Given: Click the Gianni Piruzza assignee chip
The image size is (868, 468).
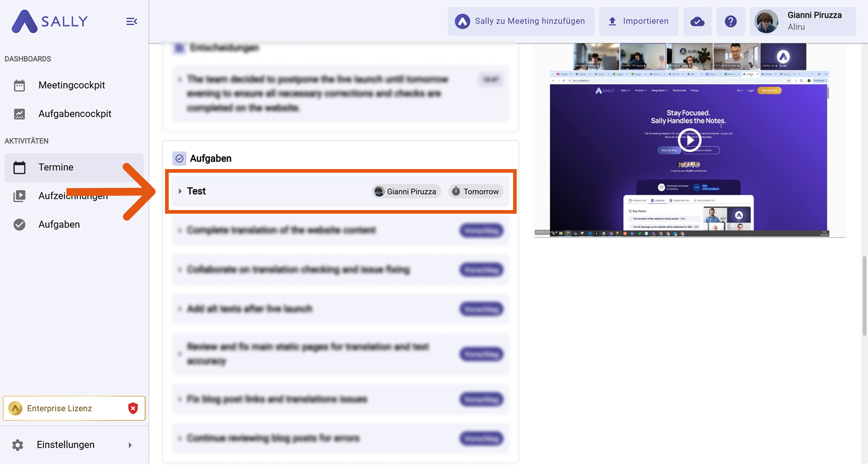Looking at the screenshot, I should 406,191.
